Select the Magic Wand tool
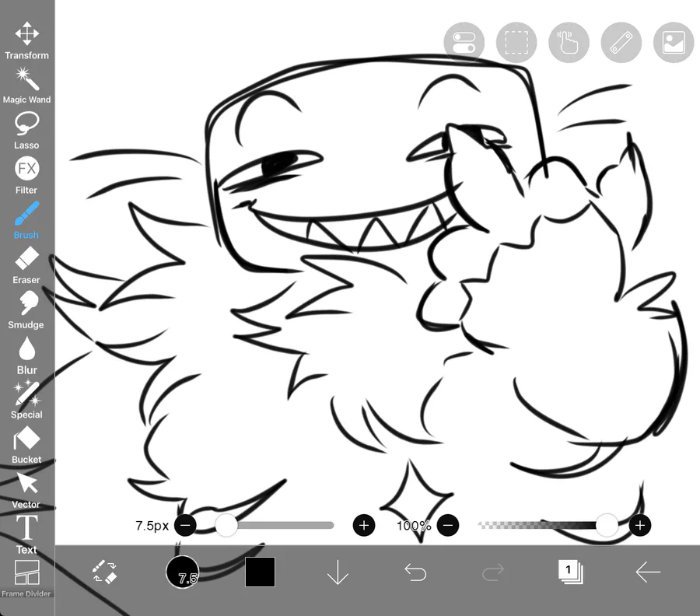 [x=26, y=86]
